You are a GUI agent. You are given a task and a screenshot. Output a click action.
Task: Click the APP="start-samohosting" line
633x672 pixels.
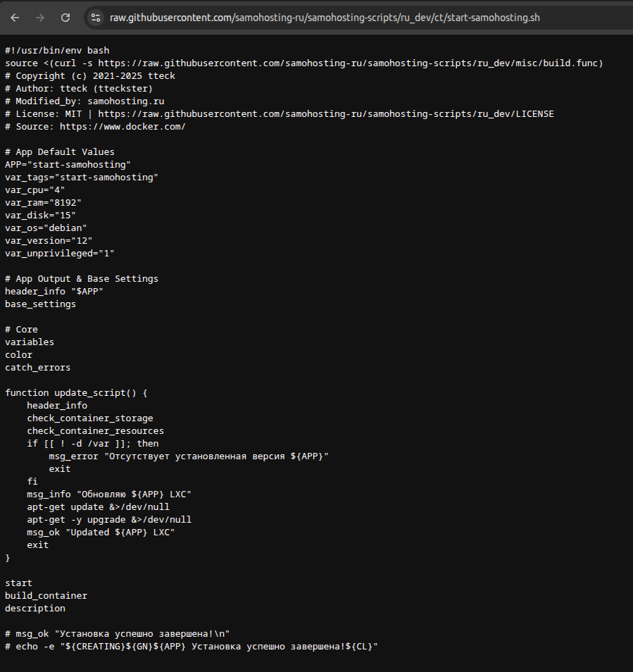tap(68, 165)
